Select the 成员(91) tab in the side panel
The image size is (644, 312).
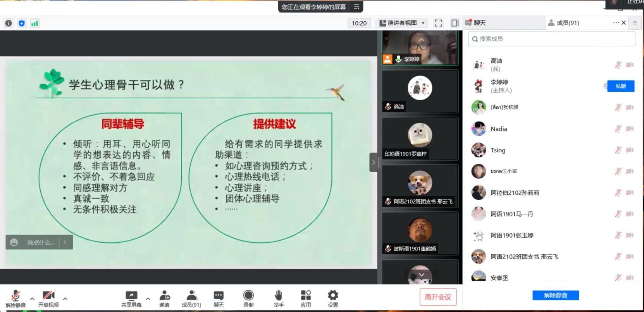(x=568, y=23)
